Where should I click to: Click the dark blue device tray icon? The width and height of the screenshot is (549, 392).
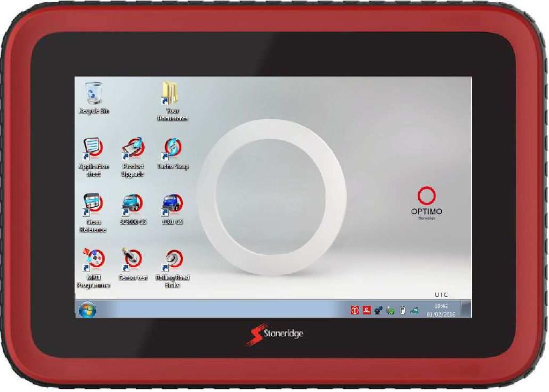(378, 310)
